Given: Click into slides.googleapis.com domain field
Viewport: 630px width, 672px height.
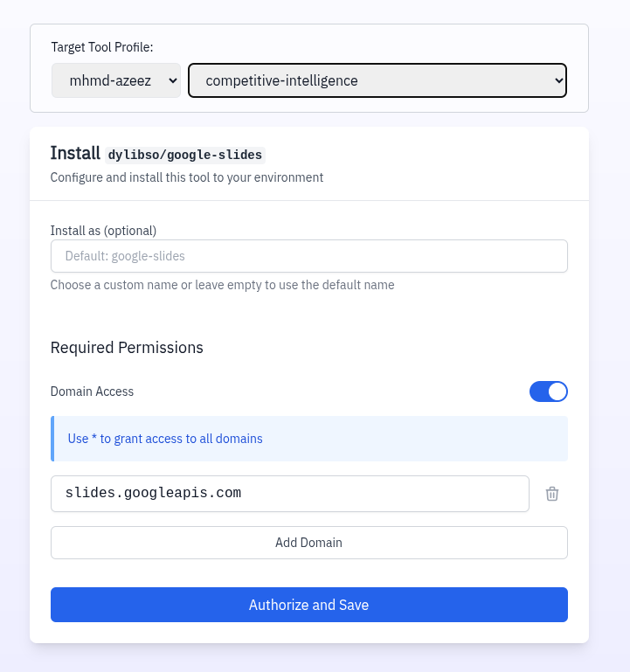Looking at the screenshot, I should pos(289,494).
